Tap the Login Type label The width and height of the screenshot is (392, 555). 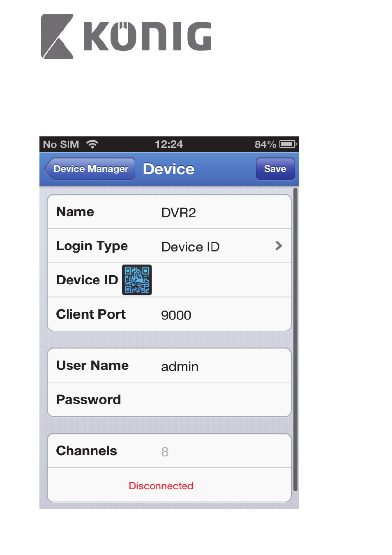pos(92,246)
